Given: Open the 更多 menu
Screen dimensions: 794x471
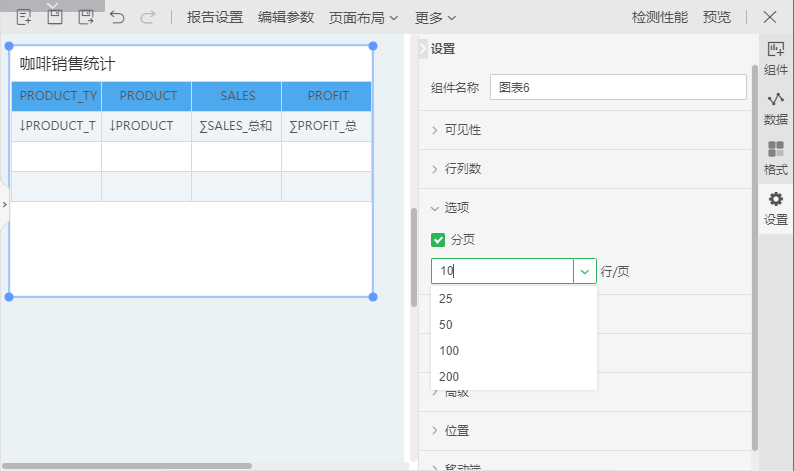Looking at the screenshot, I should [436, 17].
